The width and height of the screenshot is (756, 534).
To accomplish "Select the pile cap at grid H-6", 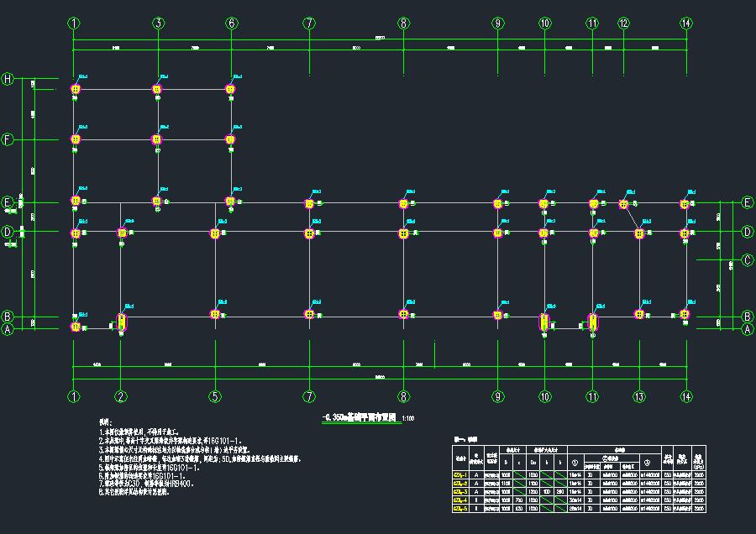I will (230, 89).
